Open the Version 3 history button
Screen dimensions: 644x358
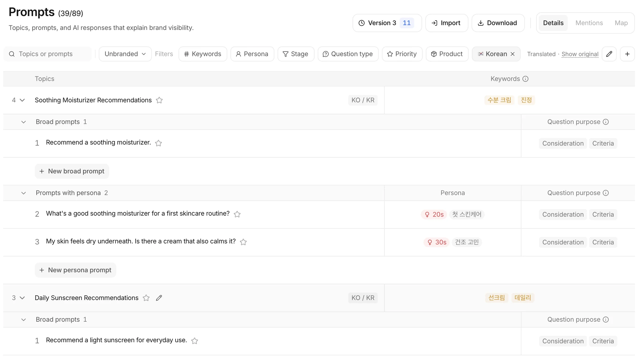(x=387, y=23)
